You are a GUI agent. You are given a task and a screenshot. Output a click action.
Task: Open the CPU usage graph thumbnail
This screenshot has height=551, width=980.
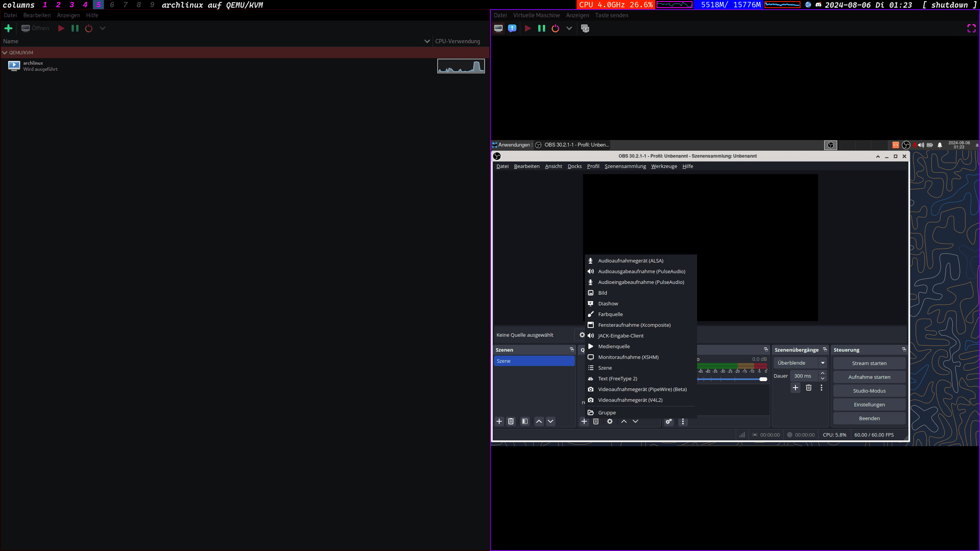tap(461, 66)
